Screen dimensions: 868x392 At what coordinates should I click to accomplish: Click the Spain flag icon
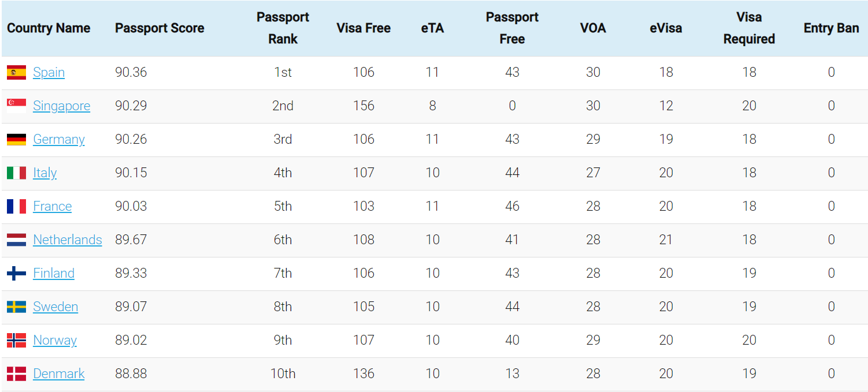(16, 72)
